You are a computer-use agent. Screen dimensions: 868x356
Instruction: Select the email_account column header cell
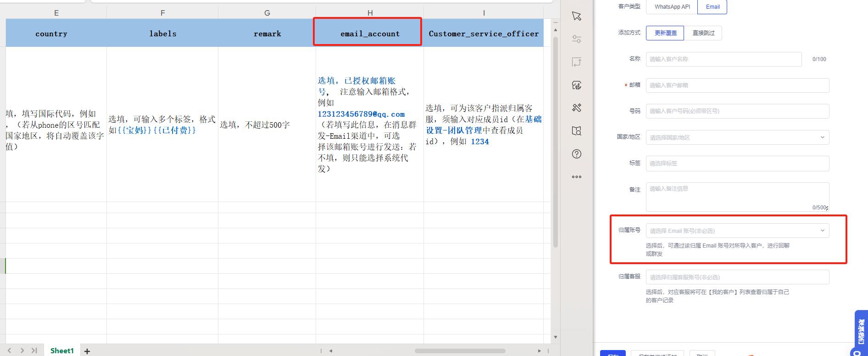tap(369, 34)
